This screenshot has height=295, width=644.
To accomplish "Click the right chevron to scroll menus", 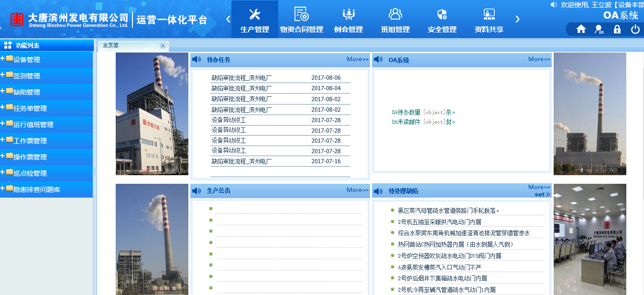I will pos(517,19).
